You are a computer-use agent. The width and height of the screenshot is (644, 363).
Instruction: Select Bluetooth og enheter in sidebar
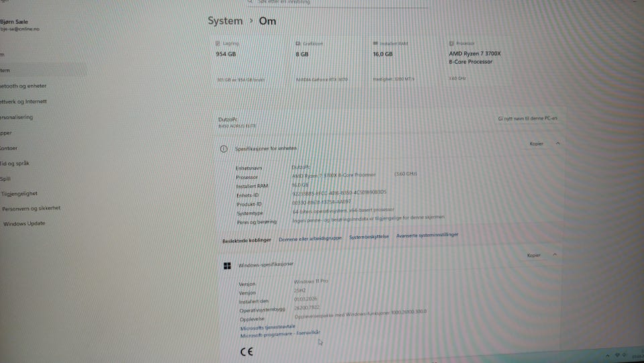23,86
